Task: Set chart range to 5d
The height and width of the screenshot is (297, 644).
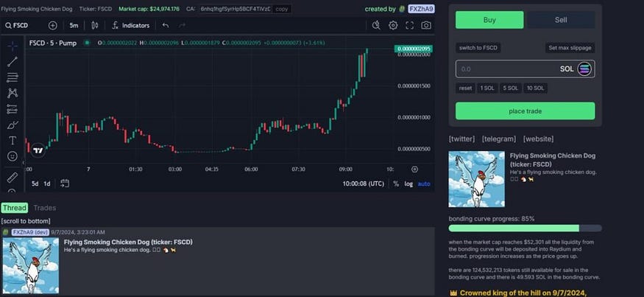Action: pos(35,184)
